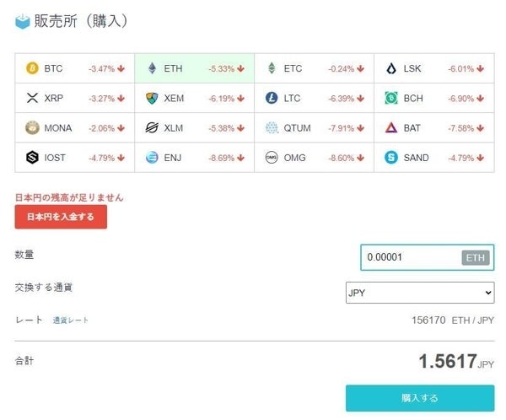Switch to the QTUM currency cell
The image size is (506, 420).
[314, 128]
